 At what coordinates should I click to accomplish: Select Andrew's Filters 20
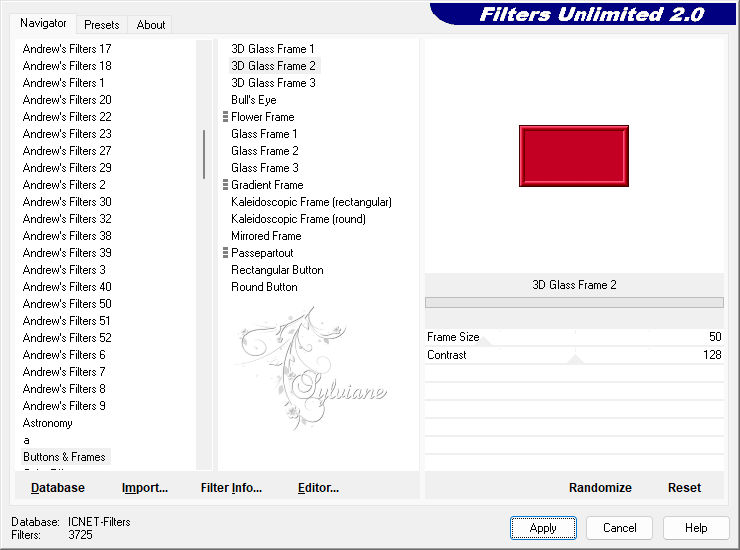click(67, 100)
